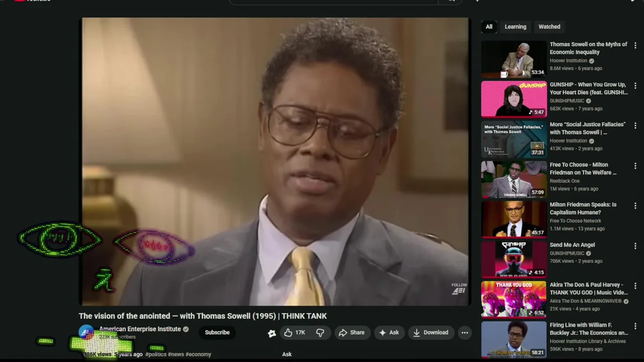This screenshot has height=362, width=644.
Task: Open the #economy hashtag
Action: point(198,354)
